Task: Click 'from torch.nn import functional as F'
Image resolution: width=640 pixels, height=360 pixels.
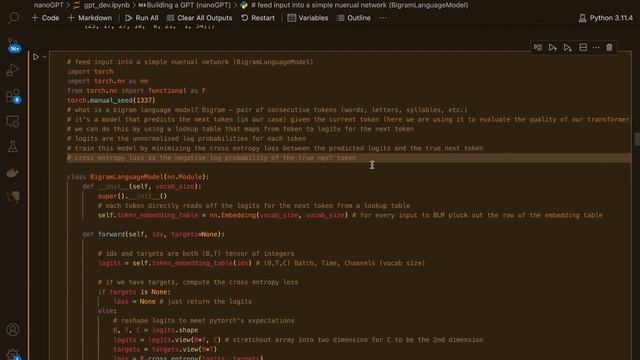Action: pyautogui.click(x=136, y=91)
